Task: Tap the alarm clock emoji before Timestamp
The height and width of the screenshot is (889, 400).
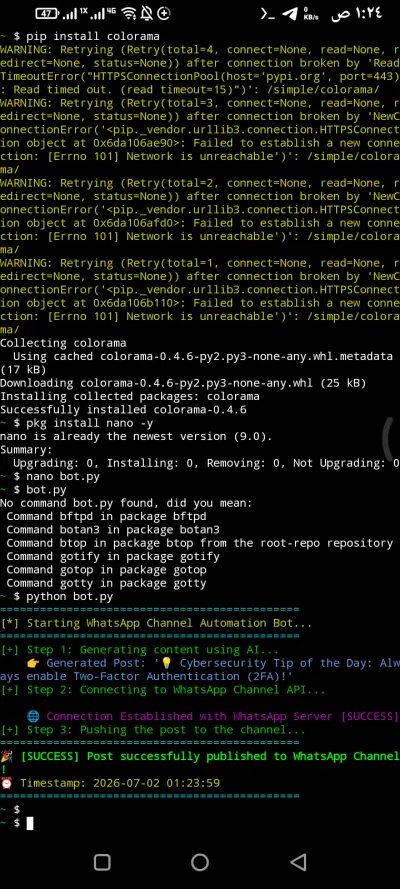Action: tap(6, 783)
